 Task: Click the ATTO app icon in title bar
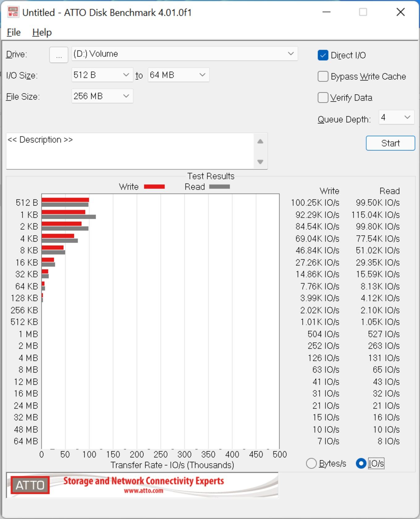(13, 12)
